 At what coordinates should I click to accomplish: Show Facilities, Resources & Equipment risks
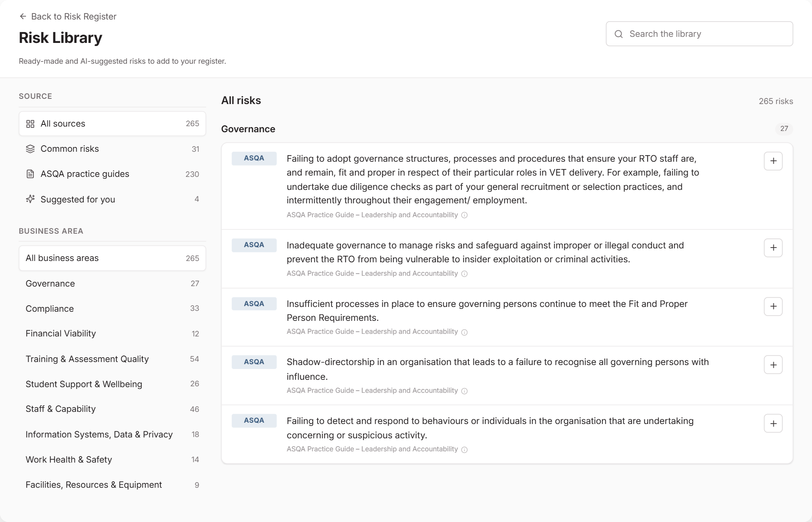pyautogui.click(x=112, y=485)
